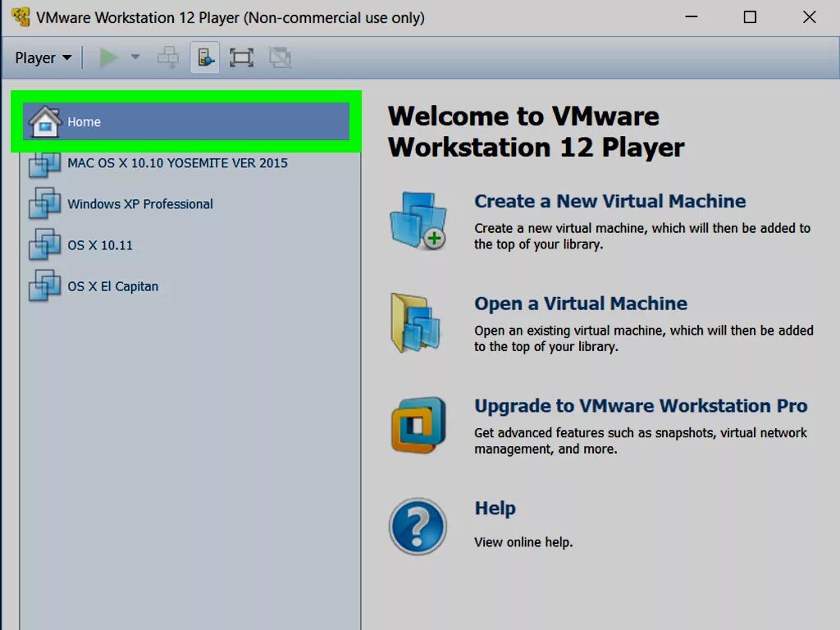Image resolution: width=840 pixels, height=630 pixels.
Task: Click the Home house icon
Action: coord(45,121)
